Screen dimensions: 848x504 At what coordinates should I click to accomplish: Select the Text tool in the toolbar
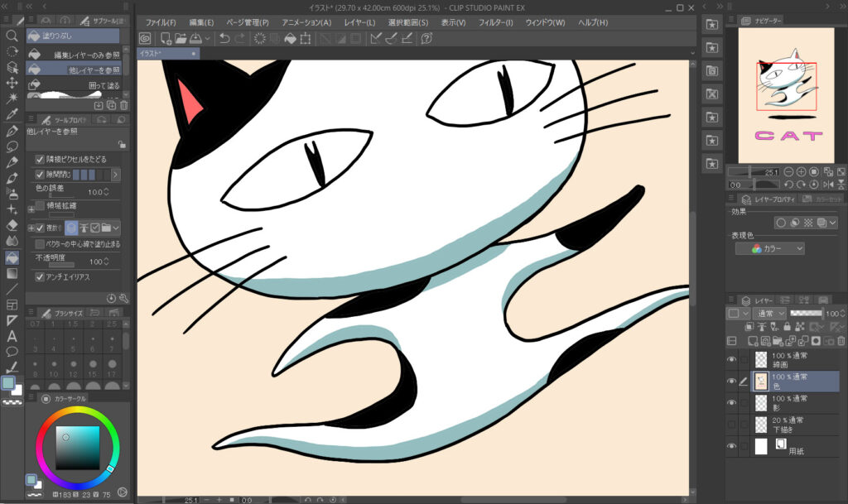pyautogui.click(x=12, y=336)
